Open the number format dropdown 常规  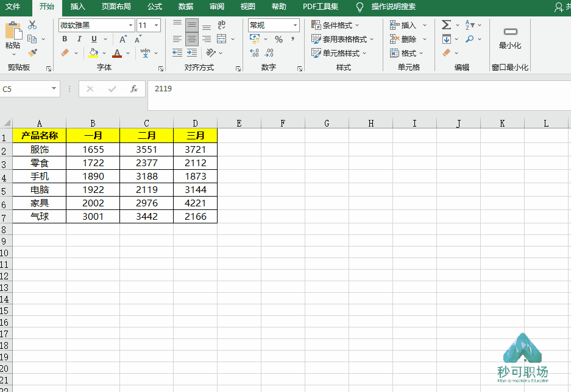(x=295, y=25)
